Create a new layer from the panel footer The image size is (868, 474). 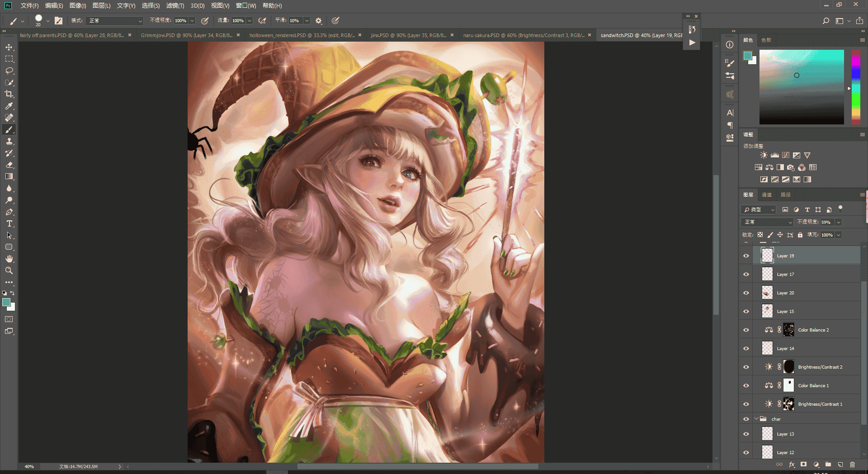coord(840,465)
